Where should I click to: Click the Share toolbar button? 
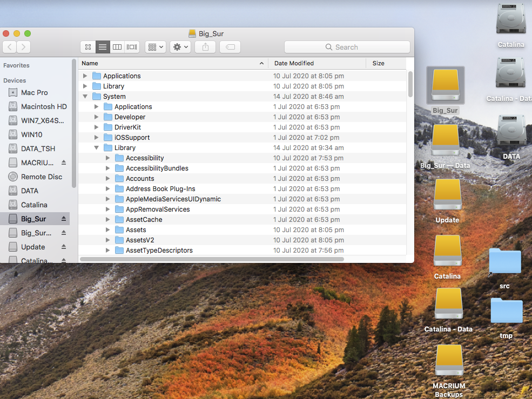205,47
